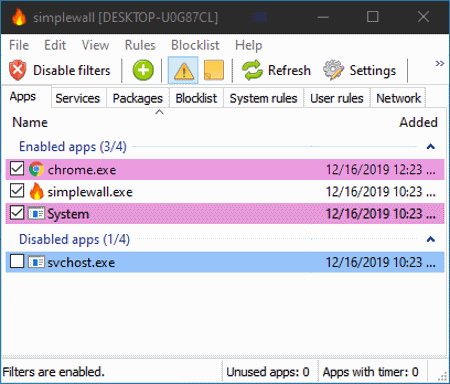Sort list by Name column header
The width and height of the screenshot is (450, 384).
[x=30, y=122]
